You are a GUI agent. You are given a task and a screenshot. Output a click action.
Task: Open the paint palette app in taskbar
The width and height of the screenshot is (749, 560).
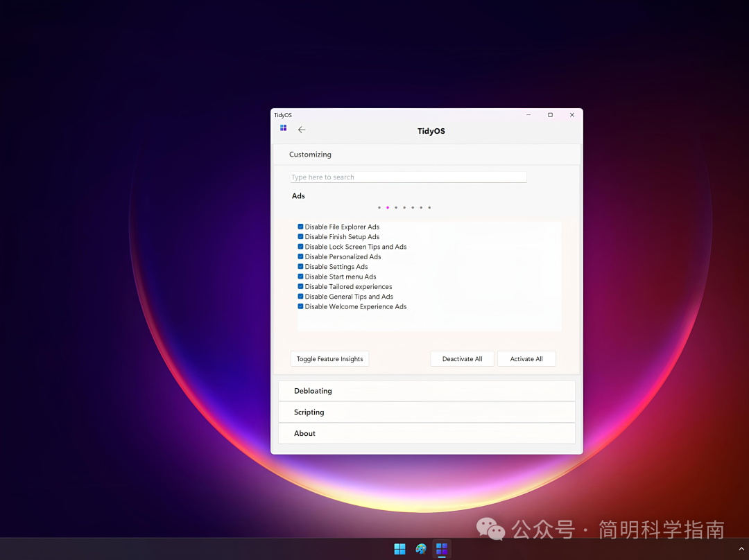pos(421,549)
